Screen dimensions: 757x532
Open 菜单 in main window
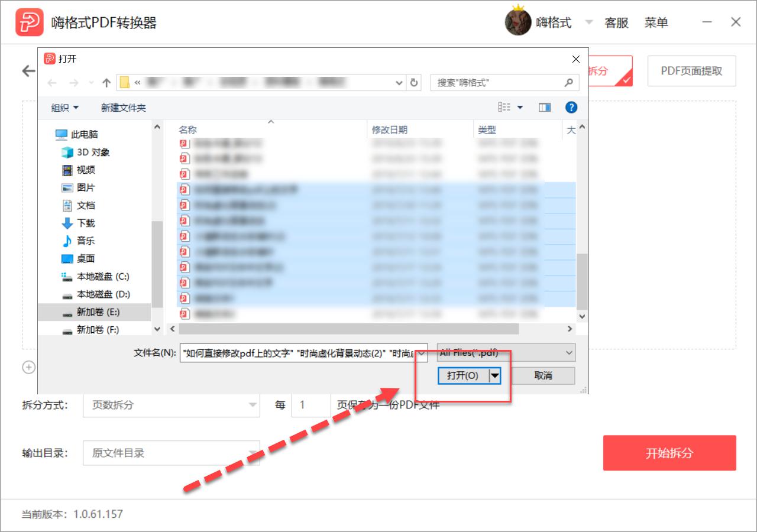click(656, 23)
